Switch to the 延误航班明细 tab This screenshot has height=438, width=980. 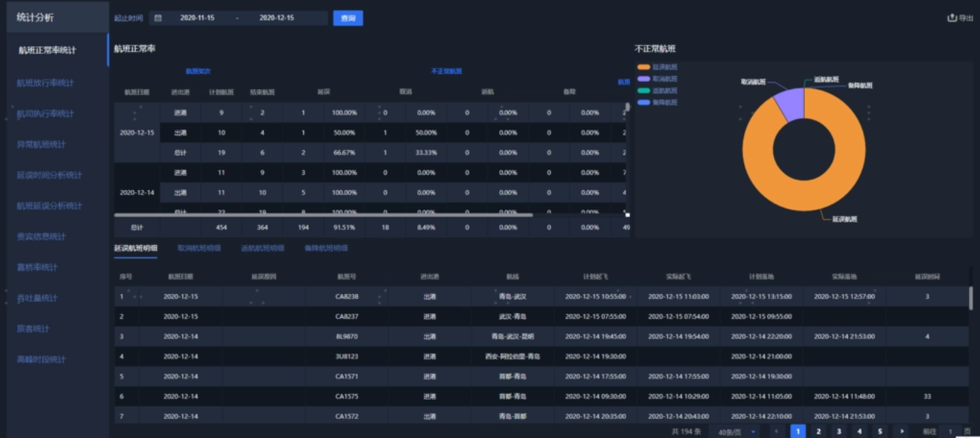[135, 248]
